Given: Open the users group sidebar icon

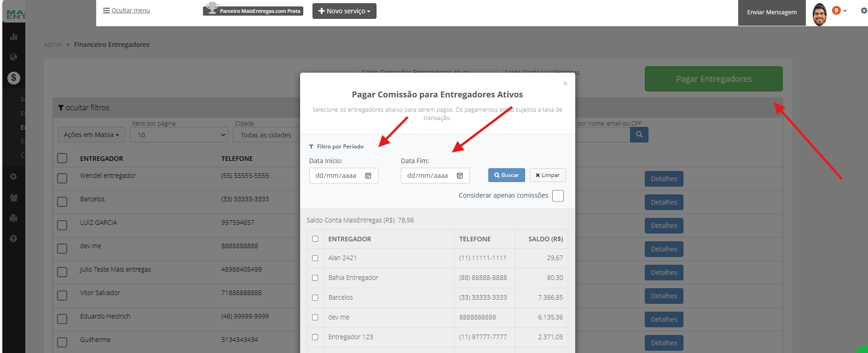Looking at the screenshot, I should click(14, 198).
